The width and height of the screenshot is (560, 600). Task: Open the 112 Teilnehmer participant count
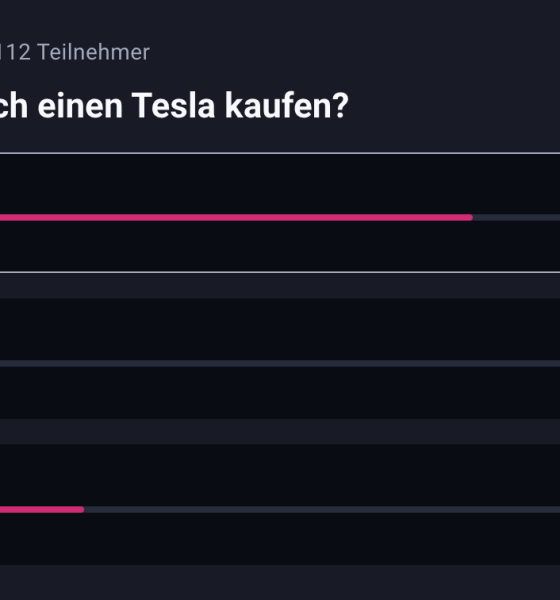pyautogui.click(x=75, y=52)
